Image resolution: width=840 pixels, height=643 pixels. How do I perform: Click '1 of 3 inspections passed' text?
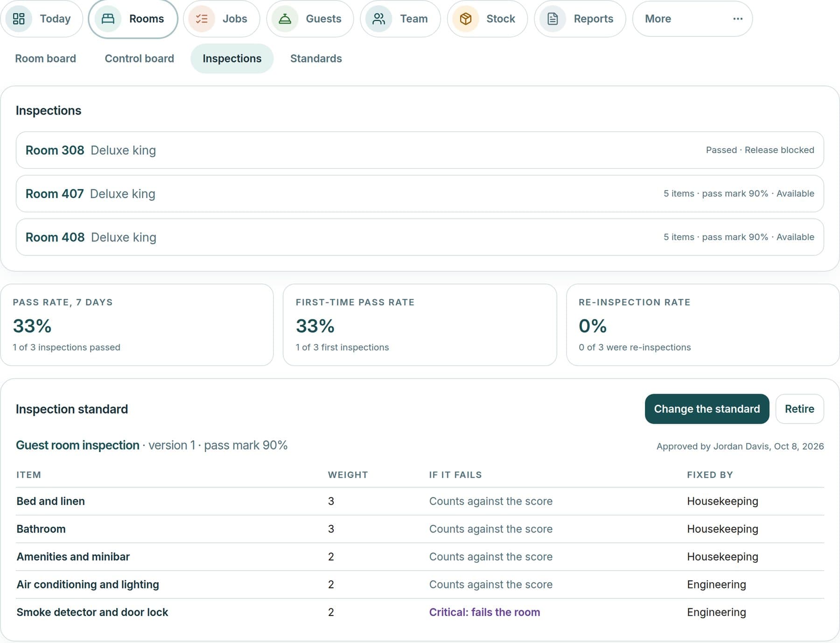point(66,347)
